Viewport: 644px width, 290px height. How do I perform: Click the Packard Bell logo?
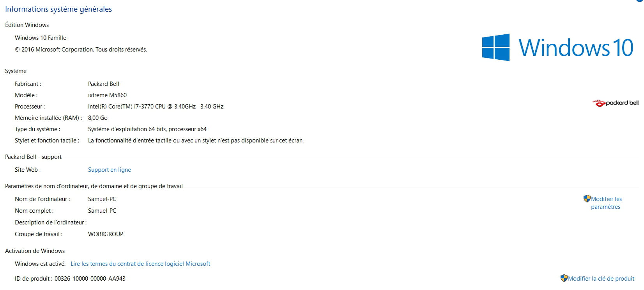(616, 103)
